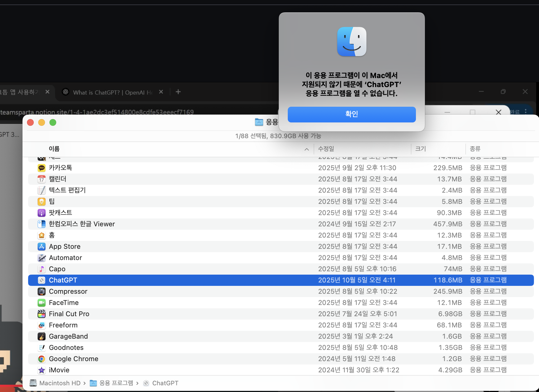Click the 457.9MB size value

[448, 224]
